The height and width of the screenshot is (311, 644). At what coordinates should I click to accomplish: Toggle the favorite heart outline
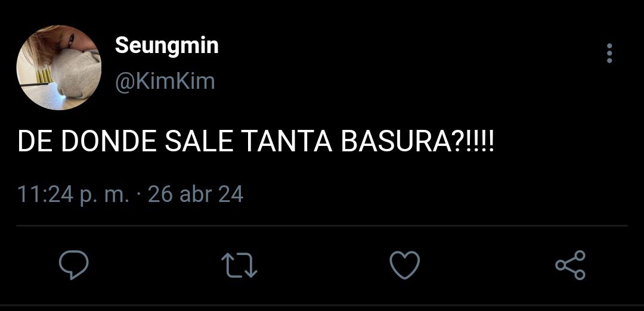click(x=404, y=265)
